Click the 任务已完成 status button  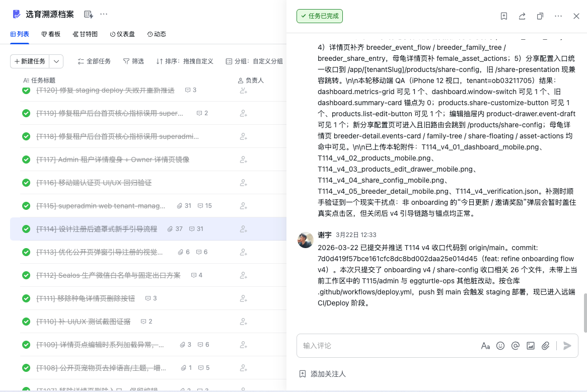click(320, 16)
